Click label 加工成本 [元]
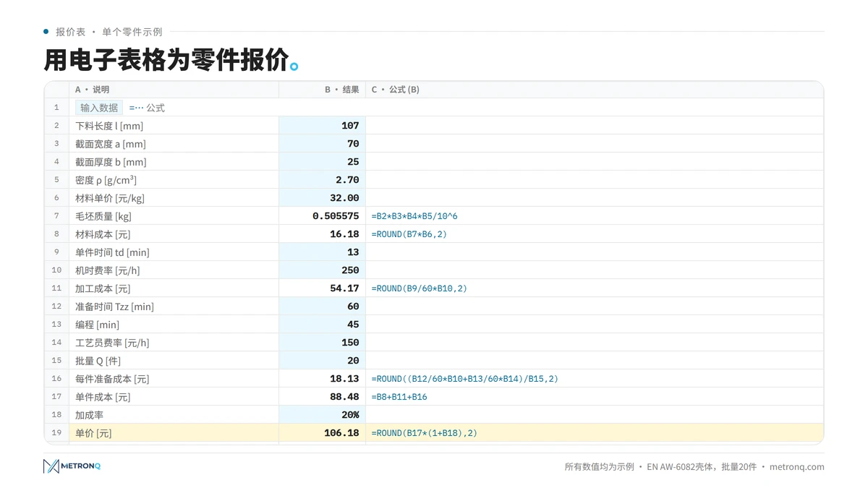Viewport: 868px width, 488px height. (103, 288)
